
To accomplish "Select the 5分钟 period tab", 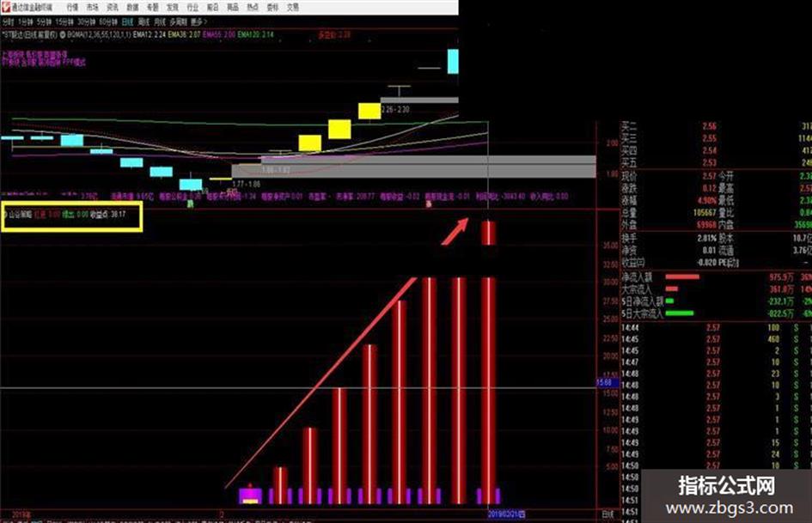I will click(45, 21).
